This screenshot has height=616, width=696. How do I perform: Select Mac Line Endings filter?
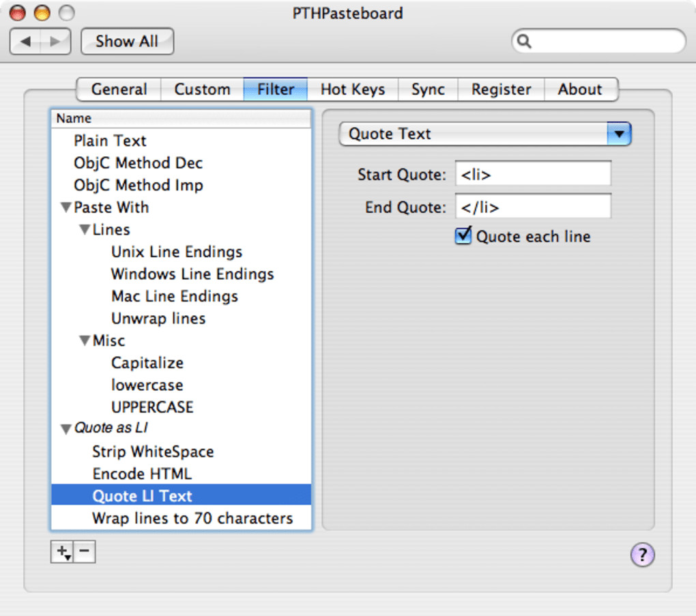(181, 296)
